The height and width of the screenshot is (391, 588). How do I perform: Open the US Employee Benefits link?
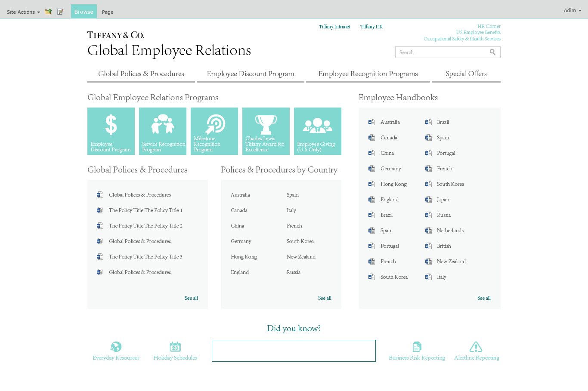point(478,32)
